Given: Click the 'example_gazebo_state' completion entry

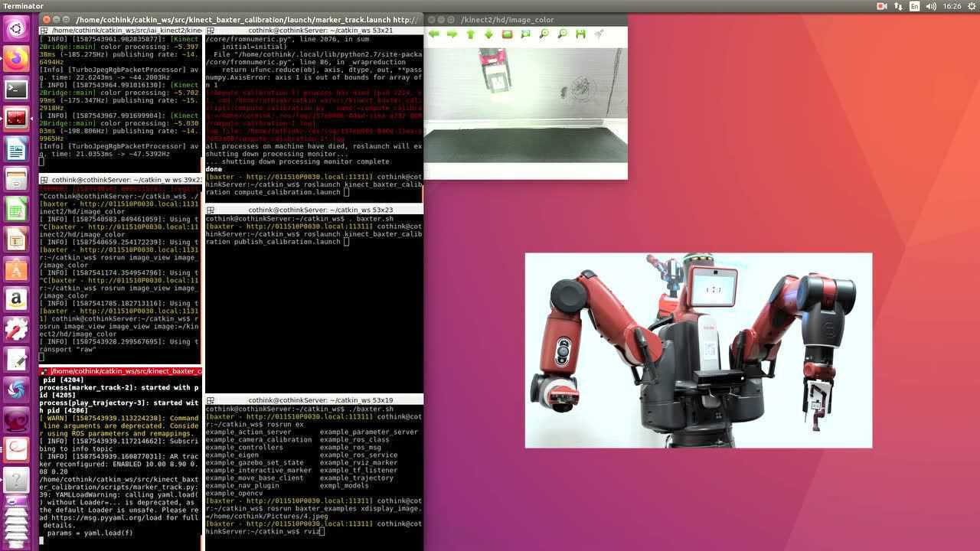Looking at the screenshot, I should pos(254,462).
